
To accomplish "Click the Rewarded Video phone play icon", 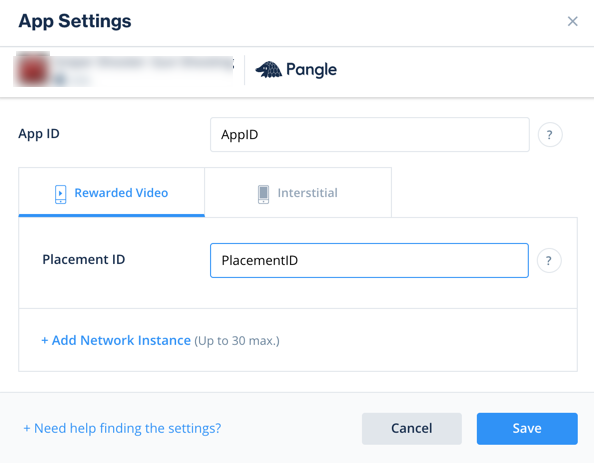I will pyautogui.click(x=61, y=194).
